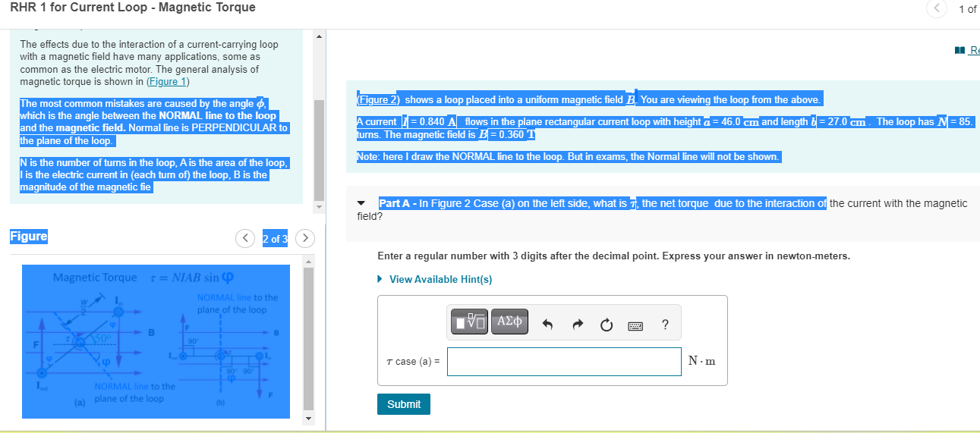Image resolution: width=980 pixels, height=433 pixels.
Task: Open the keyboard shortcuts icon
Action: [635, 325]
